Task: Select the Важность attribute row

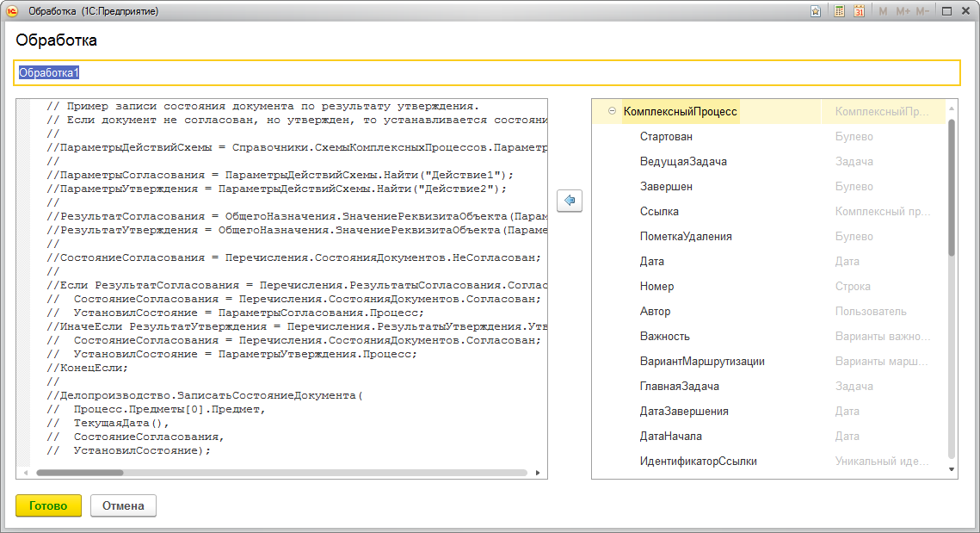Action: [768, 337]
